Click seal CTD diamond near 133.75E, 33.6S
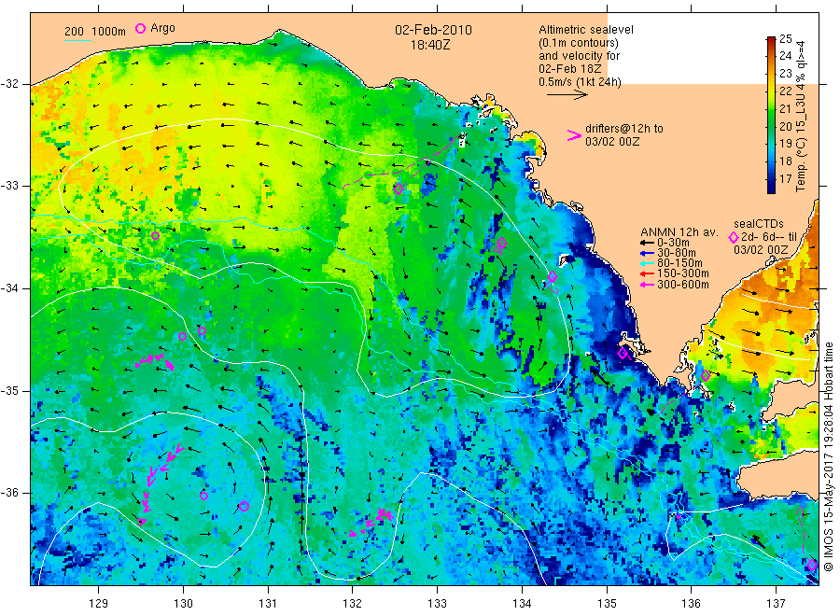The image size is (840, 616). click(x=502, y=243)
